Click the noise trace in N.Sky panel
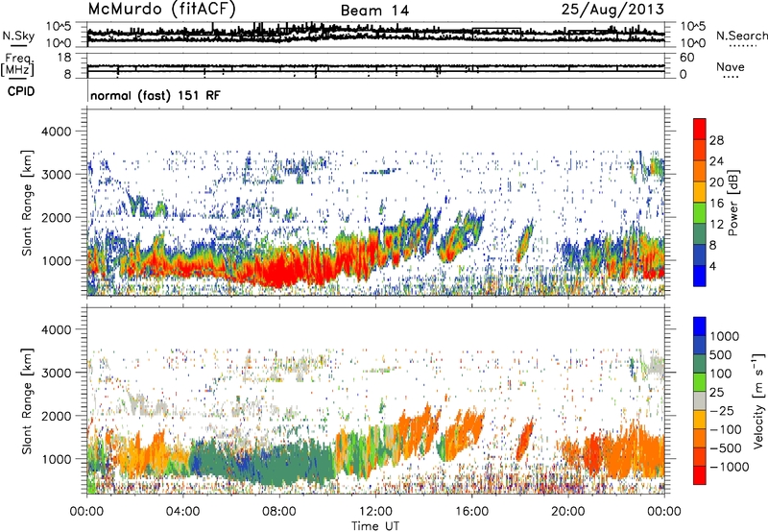 375,33
